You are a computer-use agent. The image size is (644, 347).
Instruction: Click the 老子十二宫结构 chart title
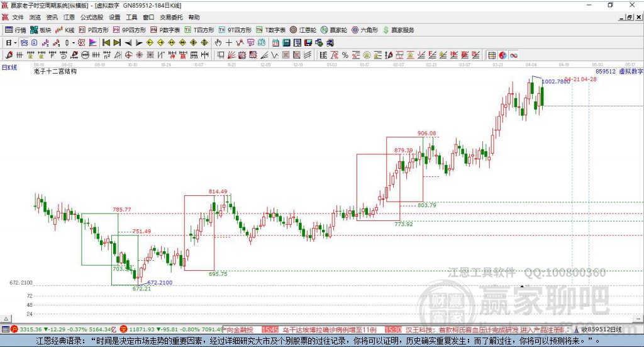(x=55, y=71)
